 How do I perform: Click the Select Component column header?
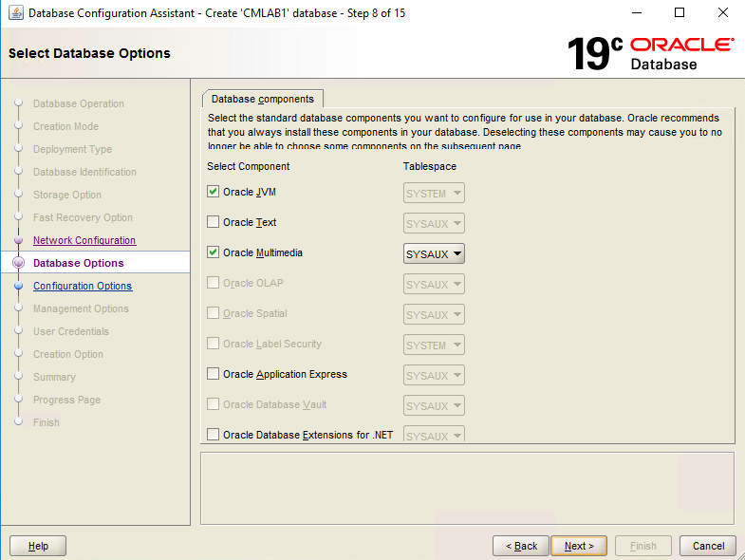coord(248,166)
